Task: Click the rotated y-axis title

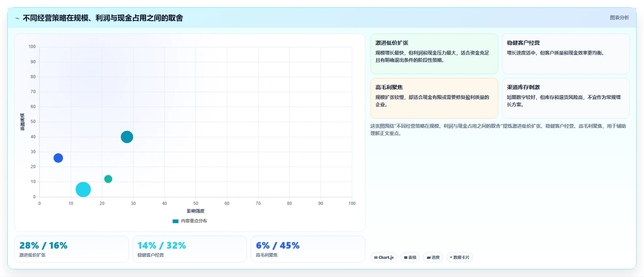Action: click(23, 122)
